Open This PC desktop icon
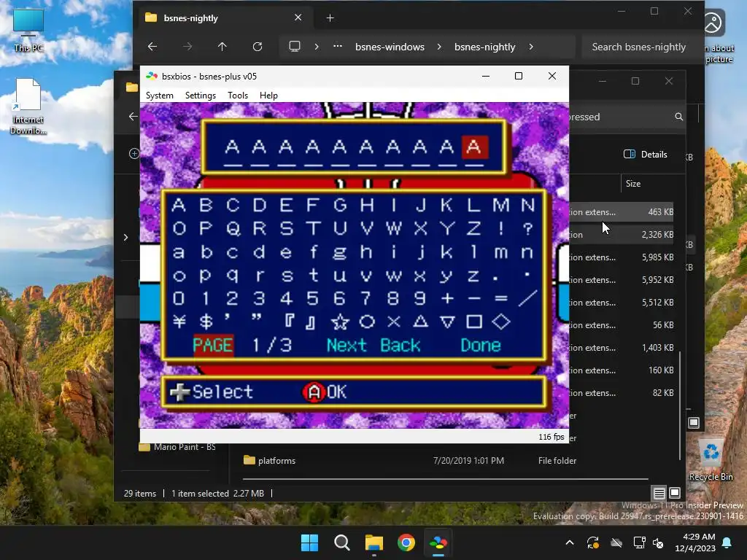 pyautogui.click(x=28, y=31)
